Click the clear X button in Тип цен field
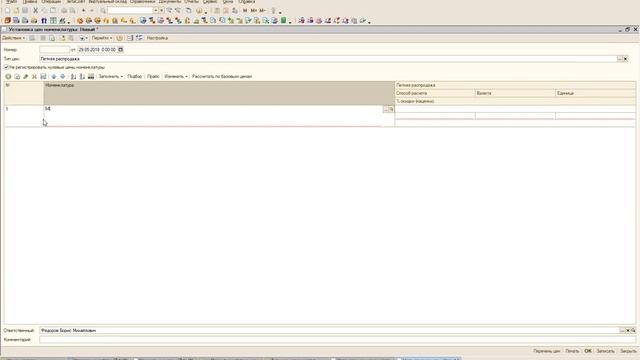 [625, 59]
